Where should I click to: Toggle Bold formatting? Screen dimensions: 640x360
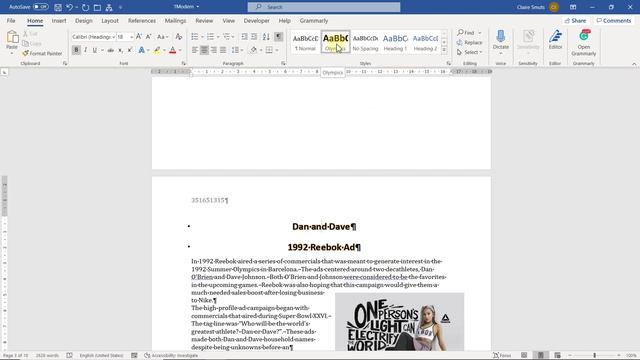76,50
